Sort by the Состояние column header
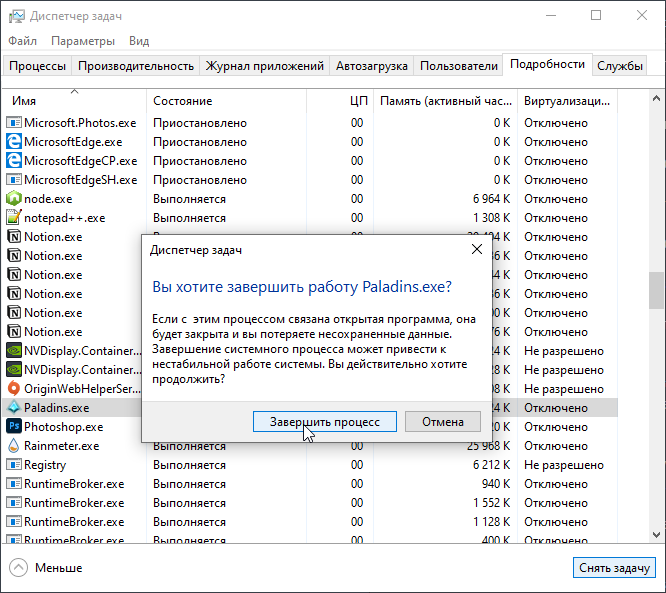Image resolution: width=666 pixels, height=593 pixels. pyautogui.click(x=226, y=101)
